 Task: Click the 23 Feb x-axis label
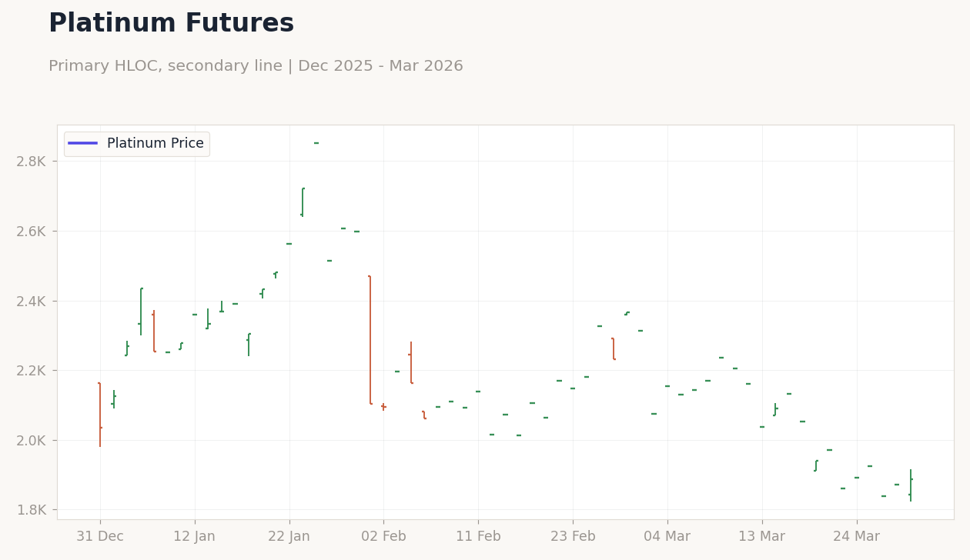pyautogui.click(x=573, y=537)
